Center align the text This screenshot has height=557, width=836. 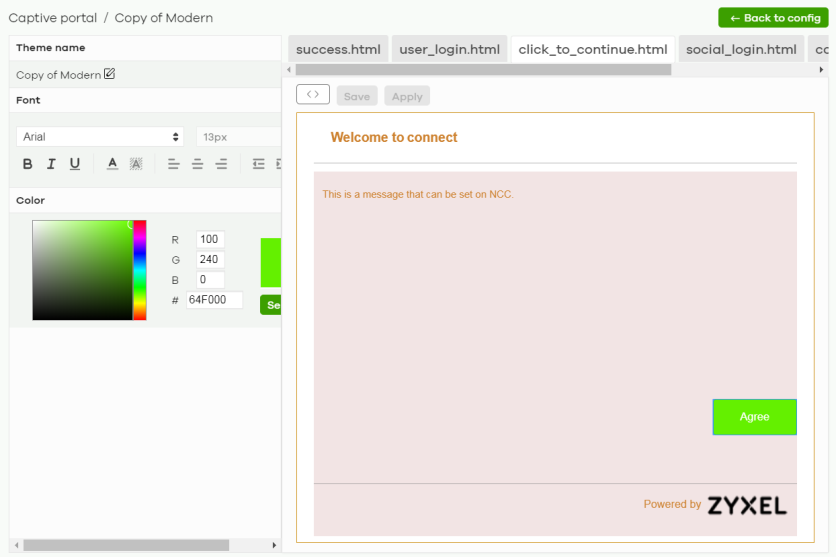click(x=197, y=164)
